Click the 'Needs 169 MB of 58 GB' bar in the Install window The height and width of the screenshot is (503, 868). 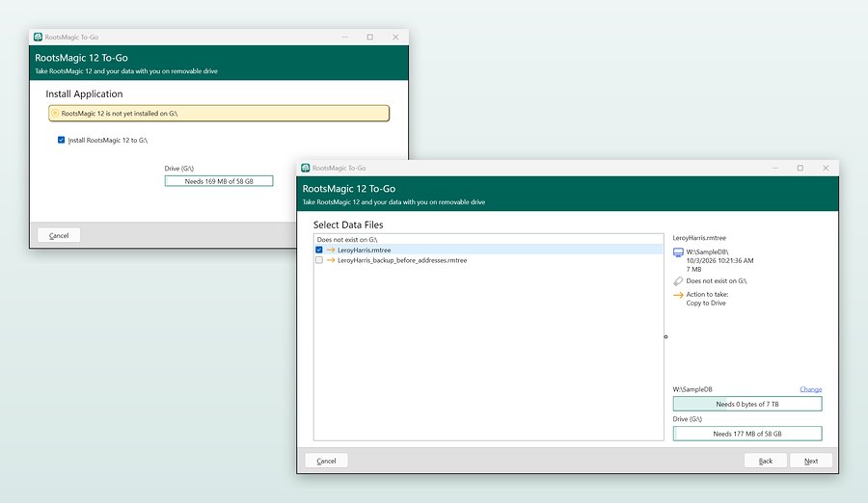coord(219,181)
